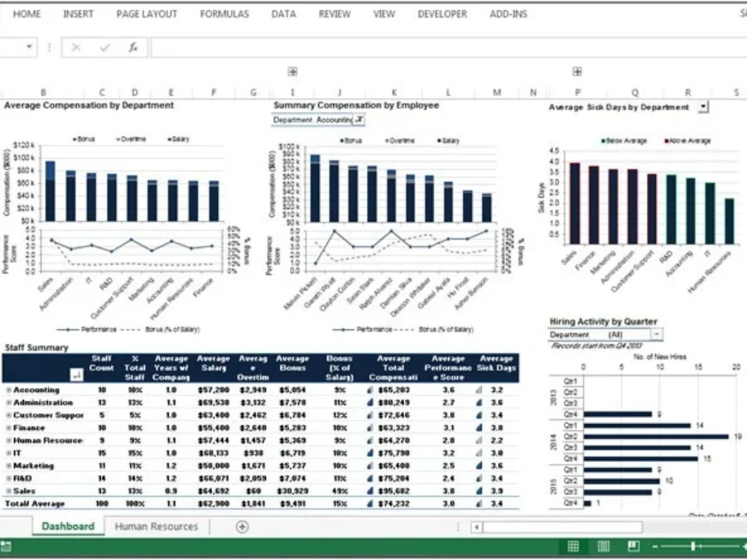Open the FORMULAS ribbon tab

(224, 14)
